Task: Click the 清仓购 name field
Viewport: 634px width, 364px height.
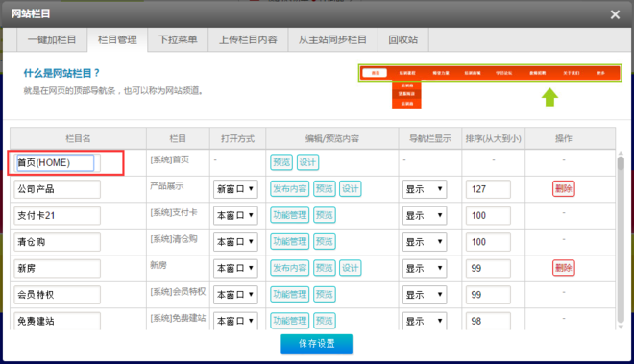Action: point(57,242)
